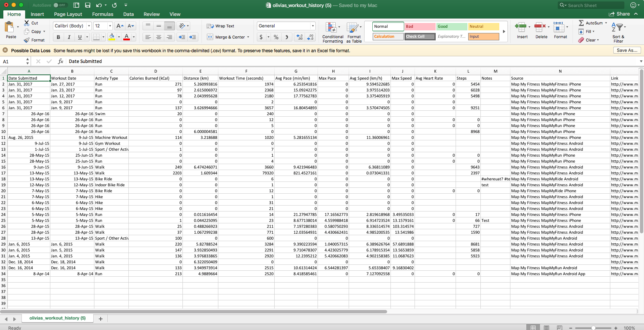This screenshot has height=330, width=644.
Task: Expand the General number format dropdown
Action: coord(313,26)
